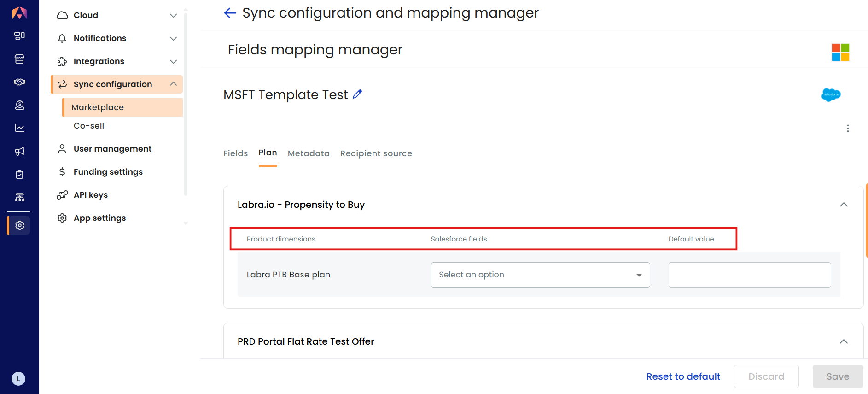Click the dollar icon beside Funding settings
Screen dimensions: 868x394
(62, 172)
